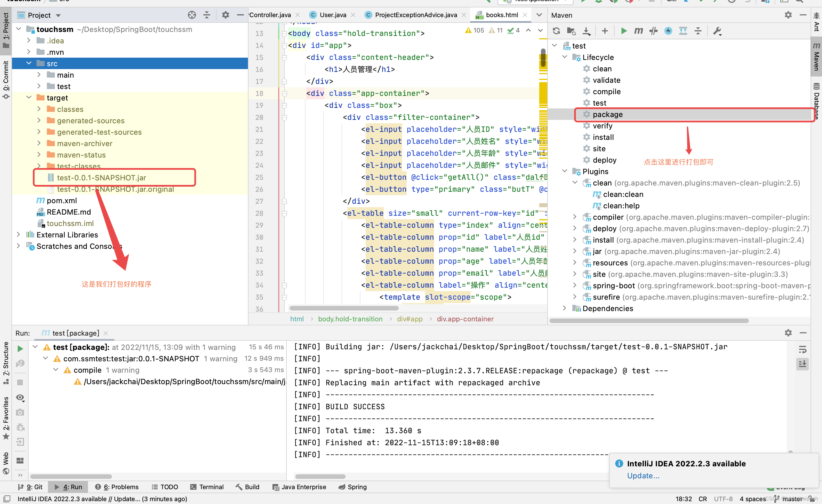The image size is (822, 504).
Task: Show hidden editor tabs dropdown
Action: (x=539, y=15)
